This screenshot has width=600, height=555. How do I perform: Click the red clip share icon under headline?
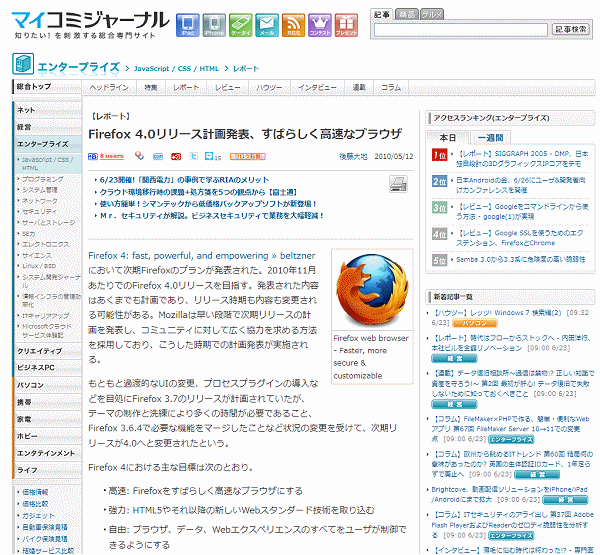click(176, 157)
